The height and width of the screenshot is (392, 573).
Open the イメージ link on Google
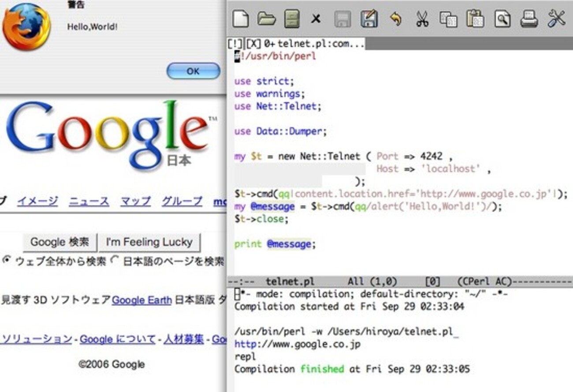click(x=37, y=202)
